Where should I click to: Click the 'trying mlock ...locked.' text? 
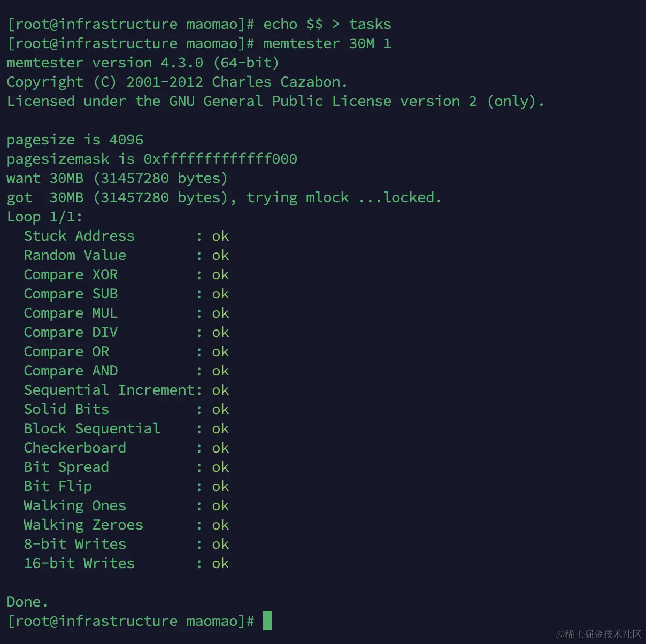tap(344, 198)
